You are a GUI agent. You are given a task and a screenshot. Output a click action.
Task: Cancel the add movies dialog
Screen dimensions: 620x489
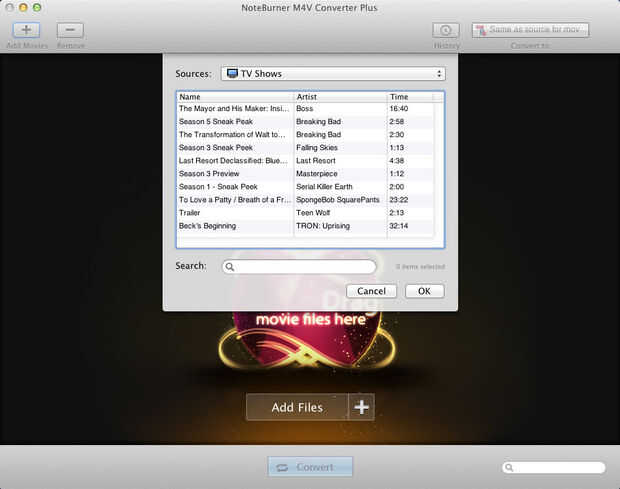coord(371,291)
